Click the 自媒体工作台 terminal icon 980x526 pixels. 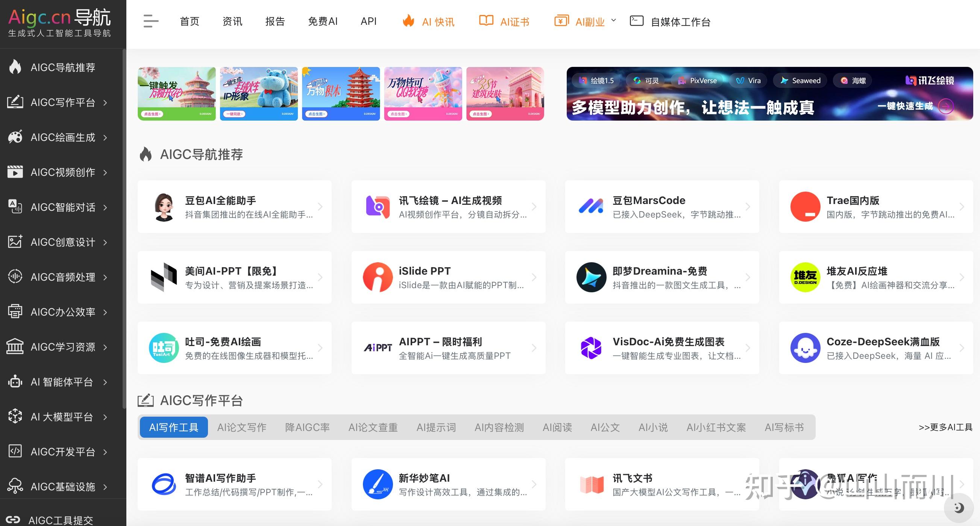point(636,21)
